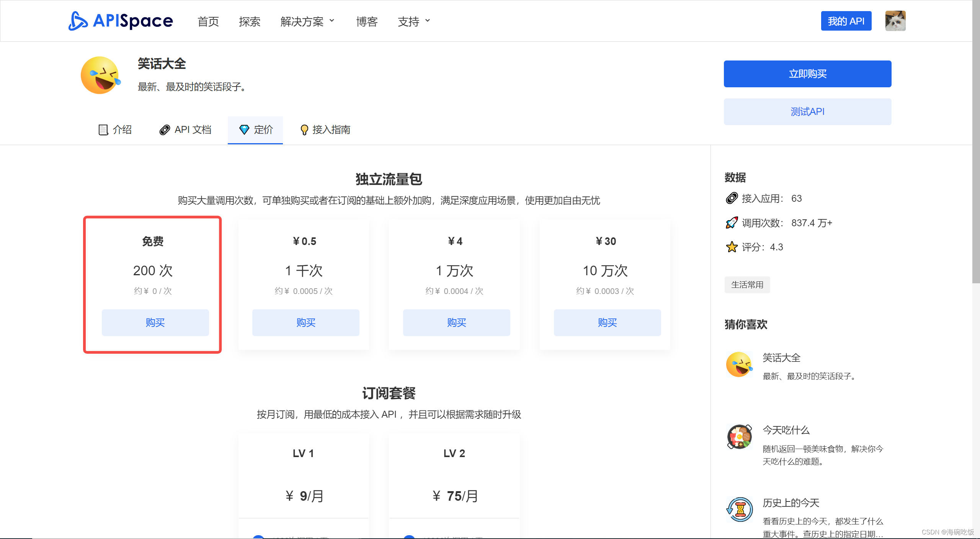Buy the free 200 次 package
The image size is (980, 539).
[x=155, y=322]
